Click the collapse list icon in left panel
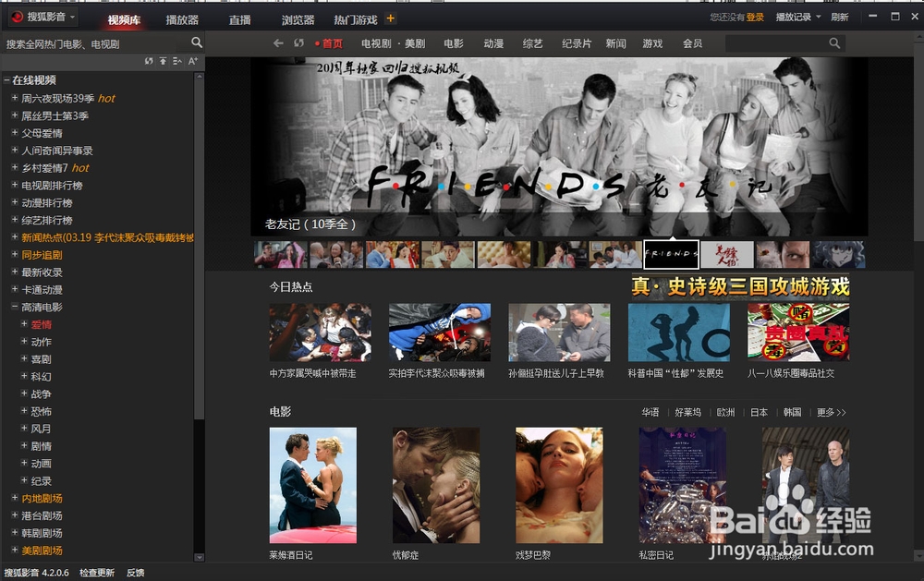The height and width of the screenshot is (581, 924). pyautogui.click(x=177, y=61)
